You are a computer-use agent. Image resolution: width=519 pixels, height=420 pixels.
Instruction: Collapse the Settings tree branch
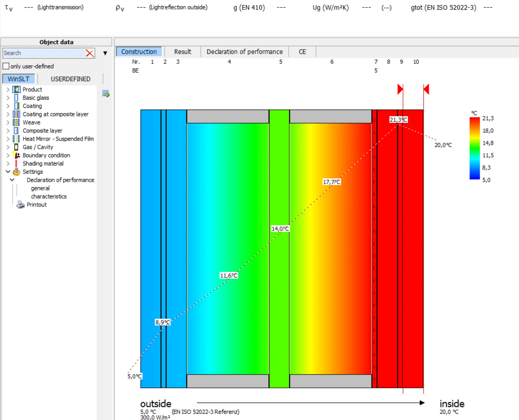click(8, 172)
